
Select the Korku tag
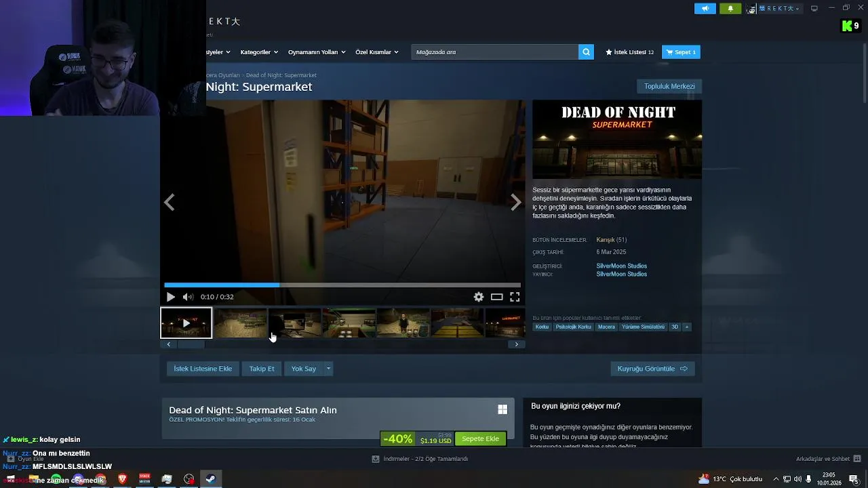click(542, 327)
